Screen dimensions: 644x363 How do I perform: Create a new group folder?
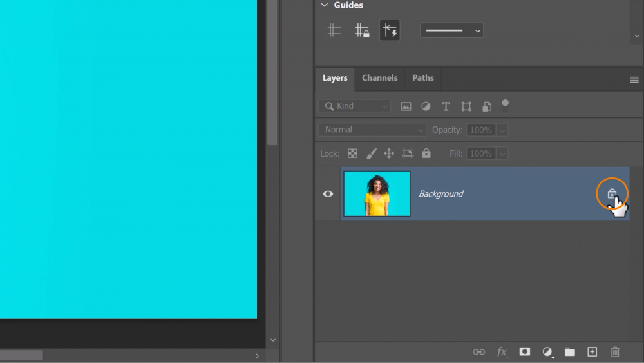click(x=570, y=352)
